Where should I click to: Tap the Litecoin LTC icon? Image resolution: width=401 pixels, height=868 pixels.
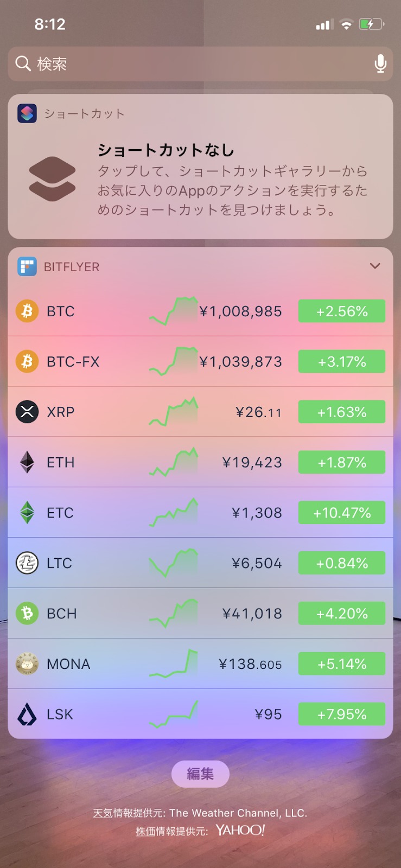(x=27, y=563)
